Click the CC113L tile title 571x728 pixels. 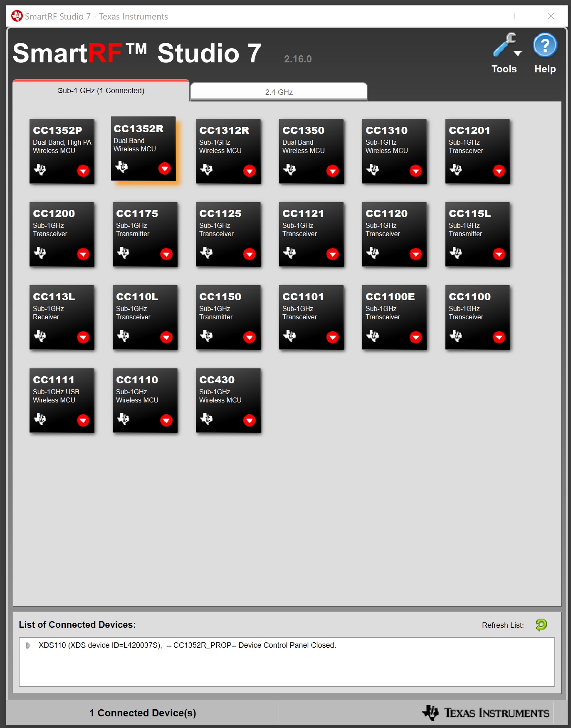[x=54, y=297]
